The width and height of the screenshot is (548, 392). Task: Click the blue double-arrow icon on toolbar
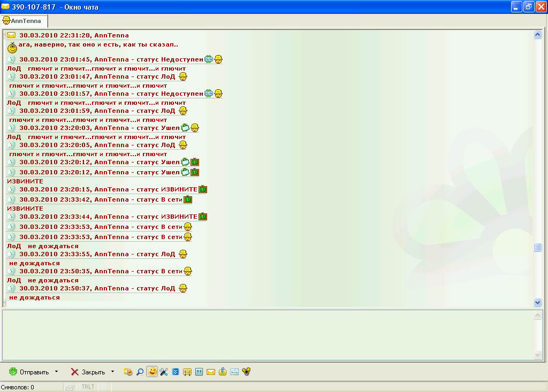(176, 371)
